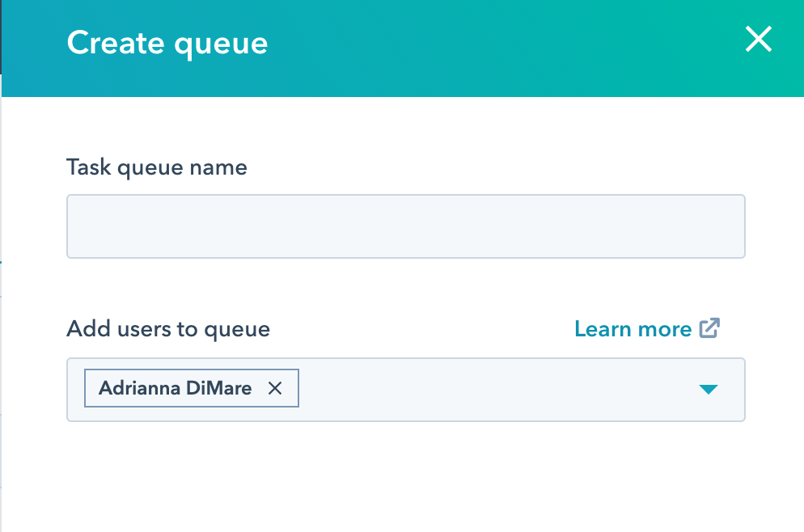Click the dropdown arrow icon on the user selector
Image resolution: width=804 pixels, height=532 pixels.
pos(709,389)
